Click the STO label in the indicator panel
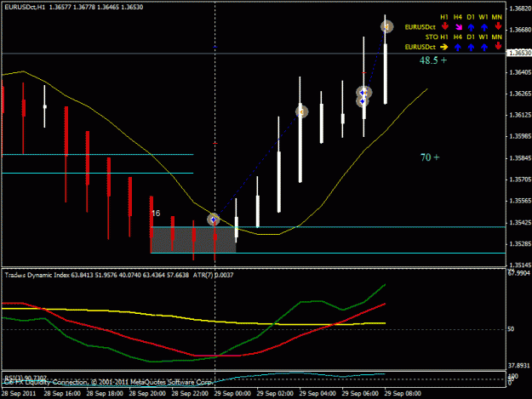 pos(432,37)
